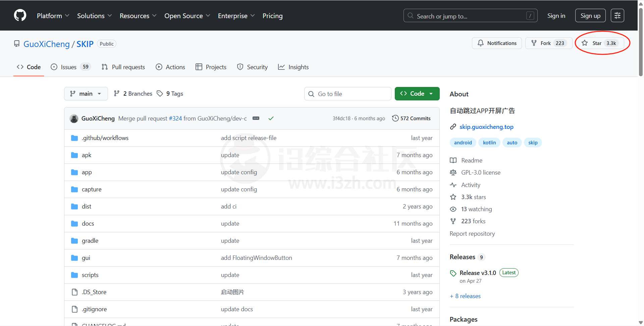644x326 pixels.
Task: Open skip.guoxicheng.top website link
Action: 486,127
